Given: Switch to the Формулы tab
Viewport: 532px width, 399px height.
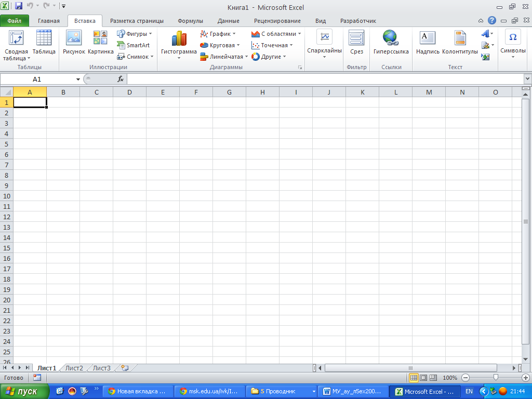Looking at the screenshot, I should (190, 21).
